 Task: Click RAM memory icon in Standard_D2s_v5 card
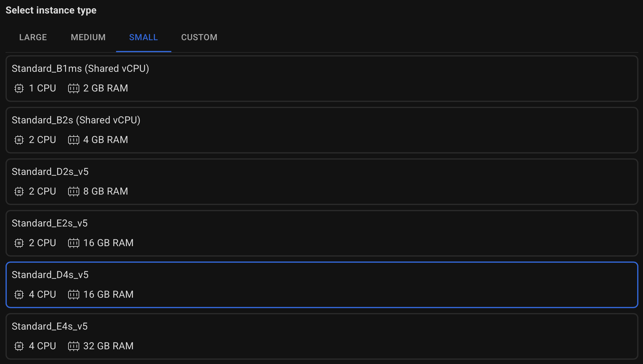click(x=73, y=192)
